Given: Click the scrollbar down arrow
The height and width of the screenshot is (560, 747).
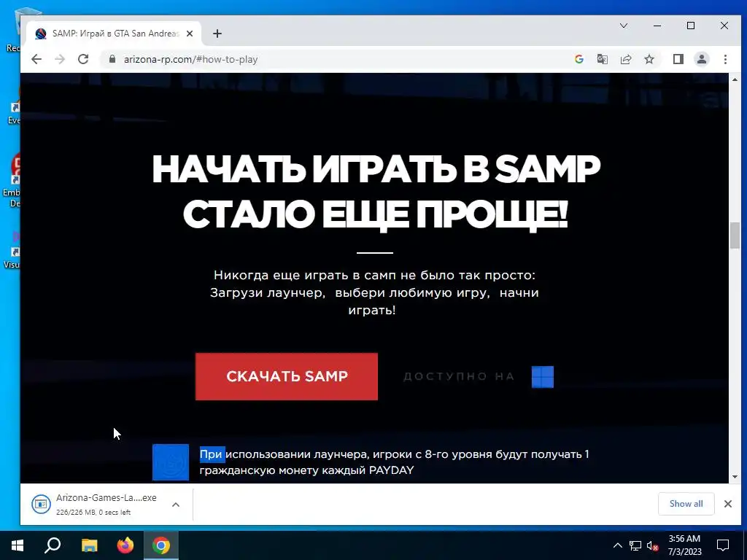Looking at the screenshot, I should click(734, 477).
